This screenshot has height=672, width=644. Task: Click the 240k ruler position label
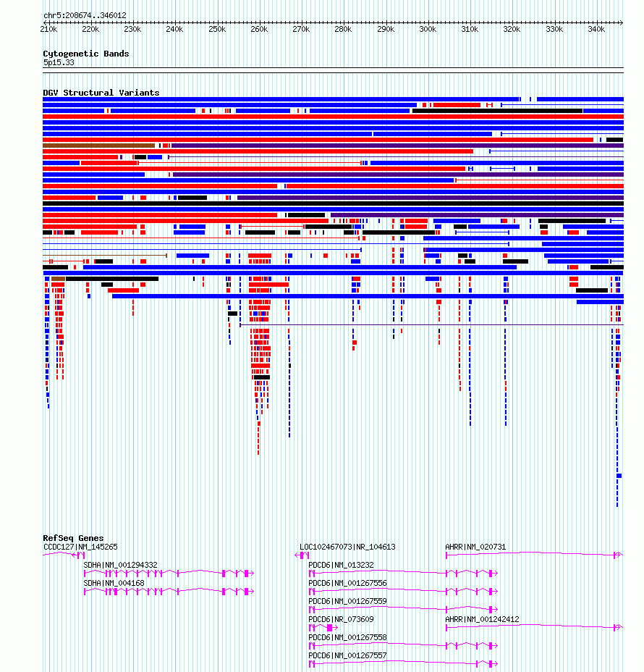174,29
